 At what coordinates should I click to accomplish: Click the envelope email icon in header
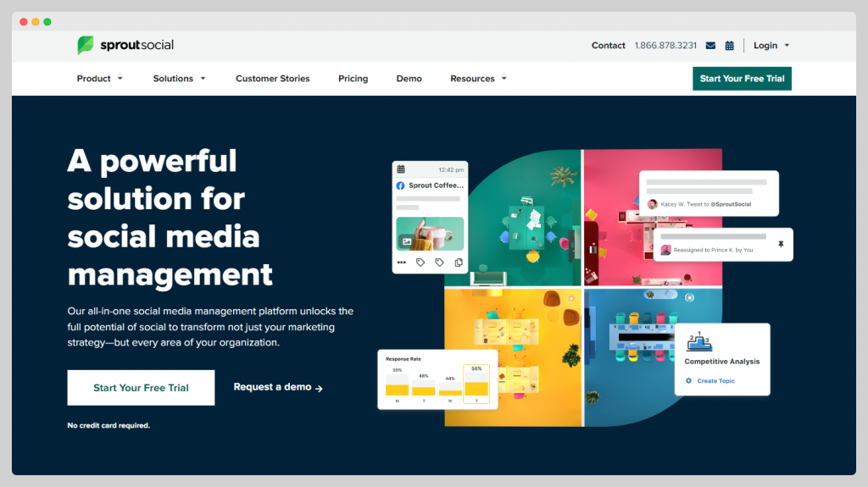710,46
